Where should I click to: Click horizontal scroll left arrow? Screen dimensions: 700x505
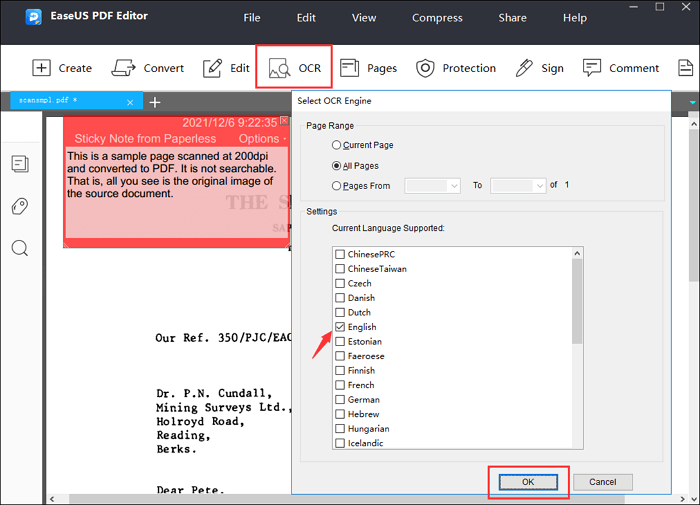pos(52,499)
